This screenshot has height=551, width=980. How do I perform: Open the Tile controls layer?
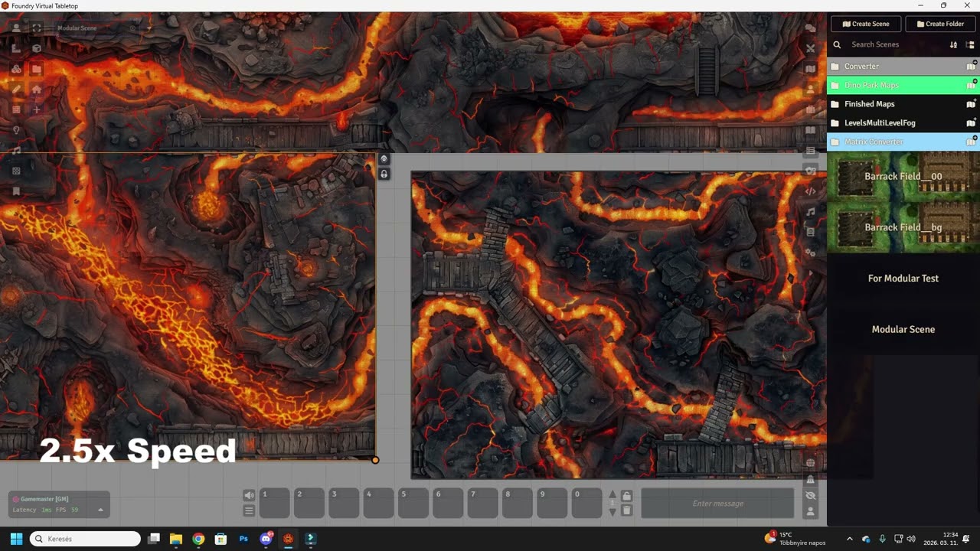pos(16,69)
